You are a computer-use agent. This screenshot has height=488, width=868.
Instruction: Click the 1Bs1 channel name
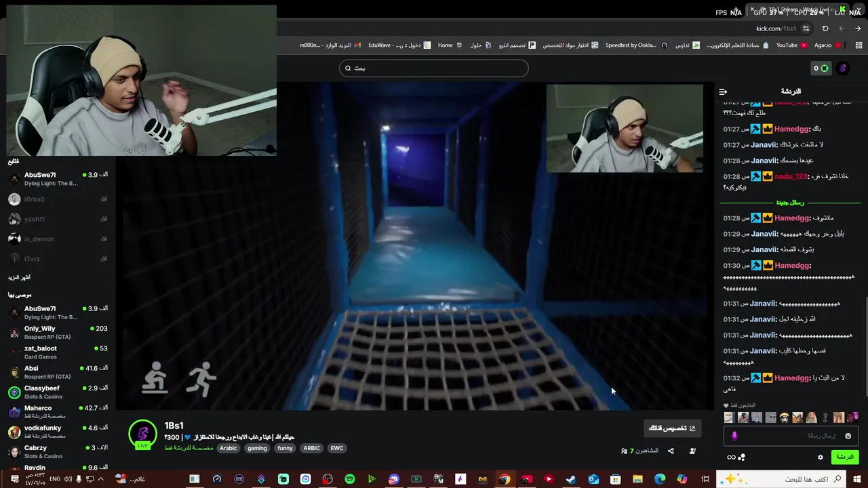[x=174, y=426]
